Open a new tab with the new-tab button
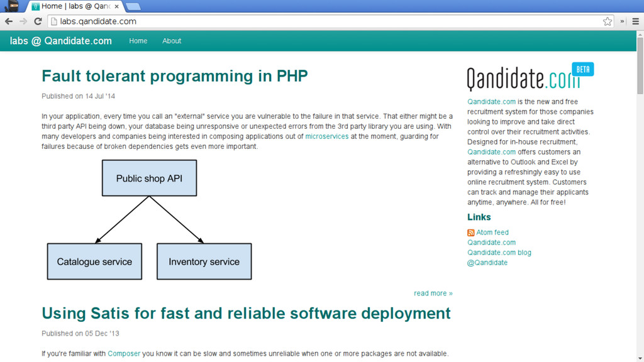The height and width of the screenshot is (362, 644). 133,6
